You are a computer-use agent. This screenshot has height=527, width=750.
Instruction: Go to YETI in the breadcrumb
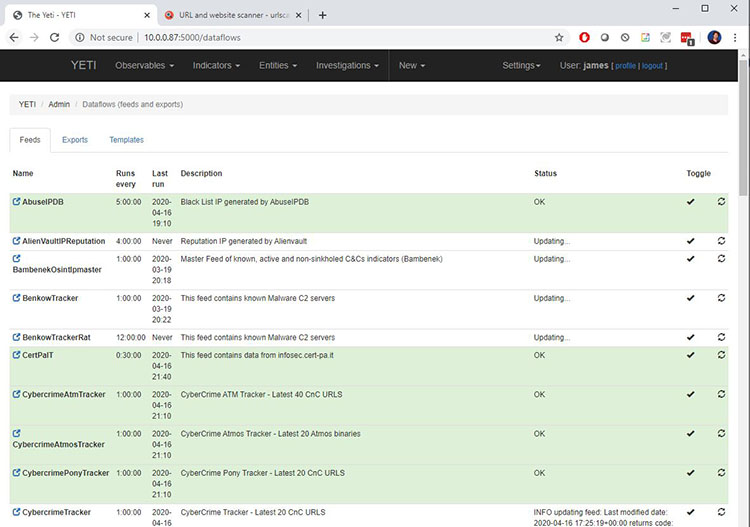(27, 104)
